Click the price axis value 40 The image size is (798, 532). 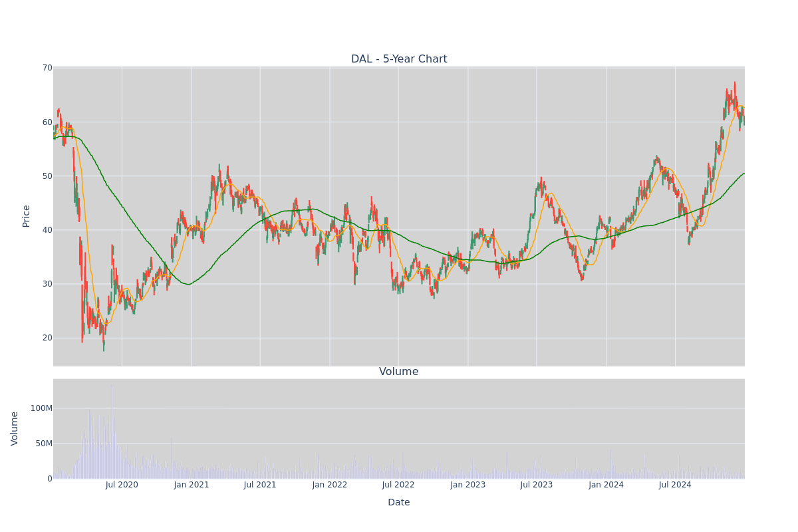(x=47, y=229)
